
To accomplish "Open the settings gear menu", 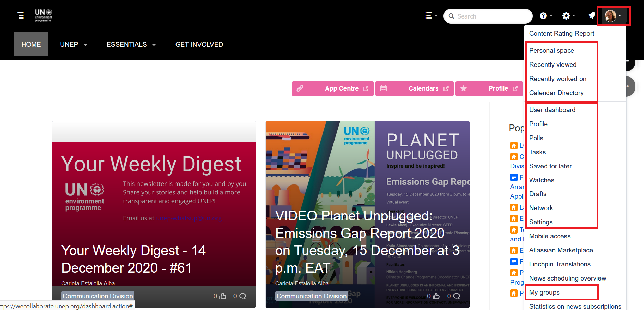I will pos(569,16).
